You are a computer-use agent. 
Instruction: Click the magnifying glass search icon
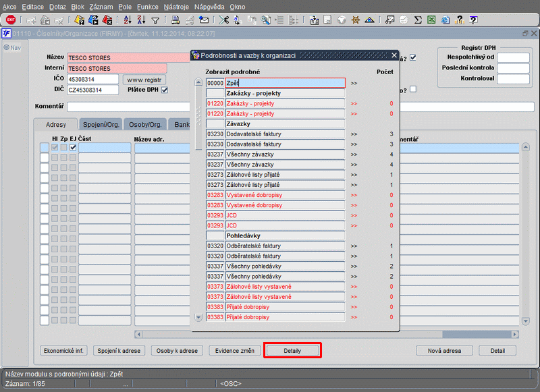265,20
